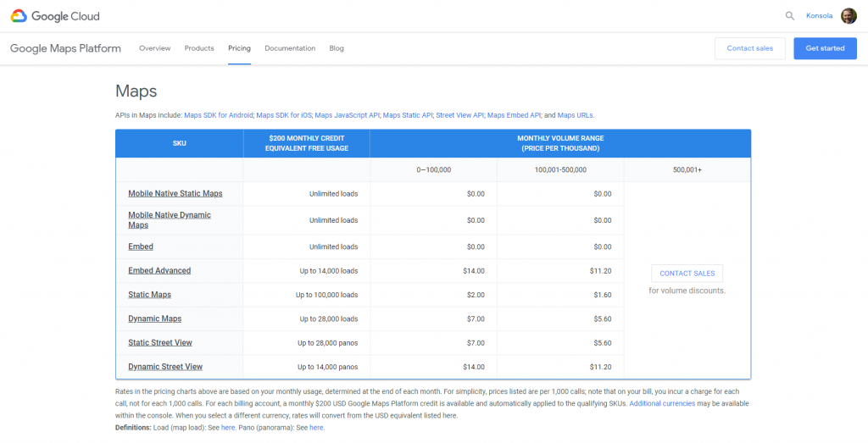Open the Embed Advanced SKU link

[x=159, y=270]
